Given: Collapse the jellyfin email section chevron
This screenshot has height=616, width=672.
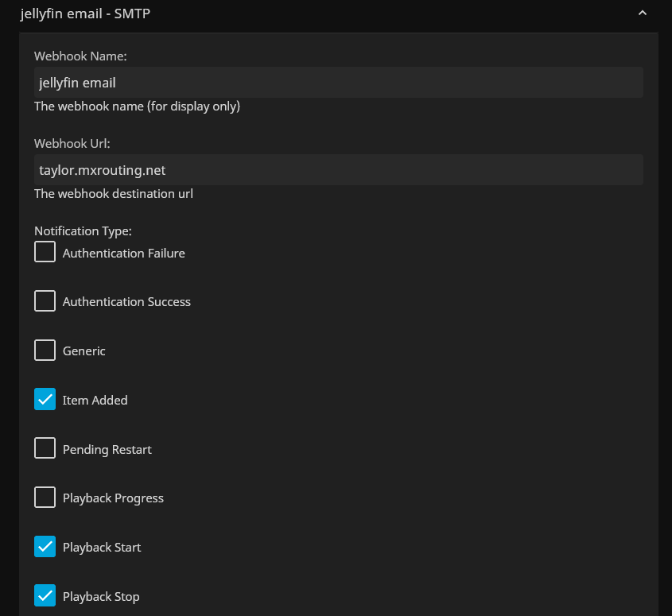Looking at the screenshot, I should 643,13.
